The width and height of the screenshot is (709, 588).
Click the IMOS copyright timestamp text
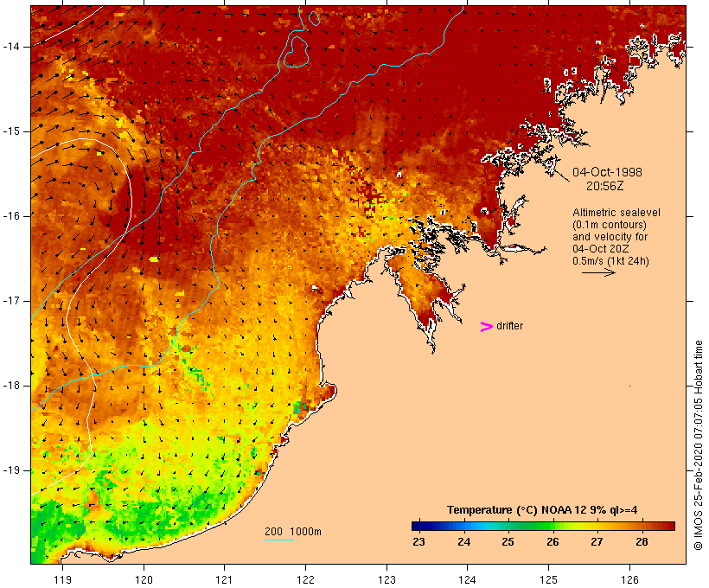[x=698, y=445]
